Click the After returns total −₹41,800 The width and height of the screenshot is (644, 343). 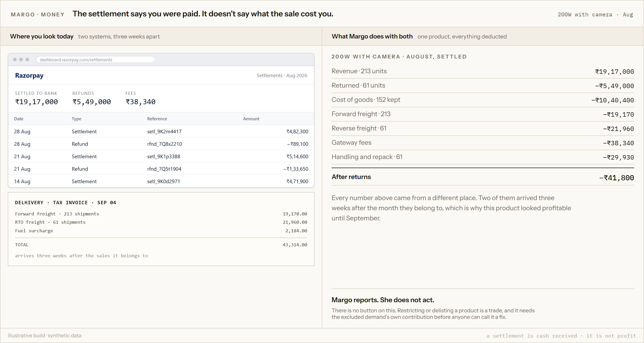[x=616, y=178]
